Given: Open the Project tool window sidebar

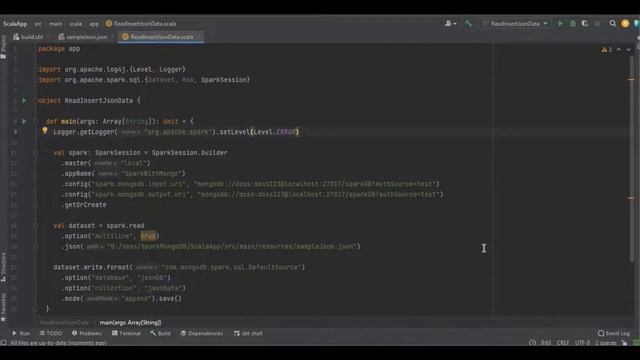Looking at the screenshot, I should click(3, 47).
